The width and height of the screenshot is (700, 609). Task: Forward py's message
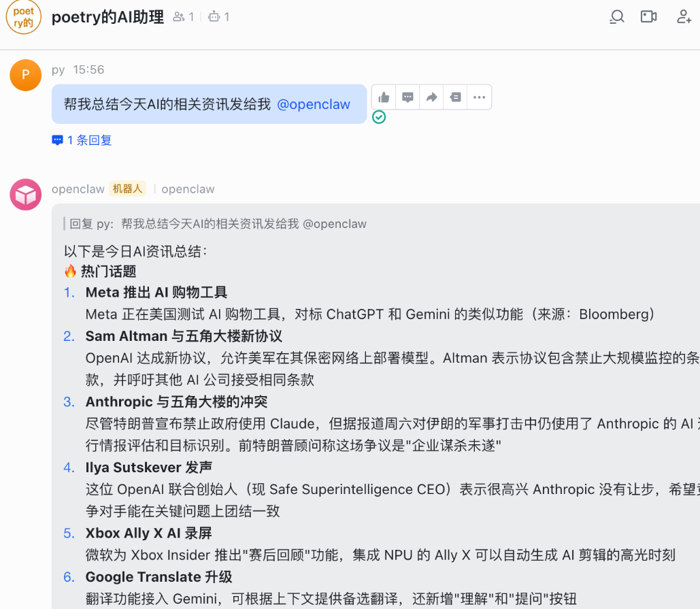click(x=431, y=97)
